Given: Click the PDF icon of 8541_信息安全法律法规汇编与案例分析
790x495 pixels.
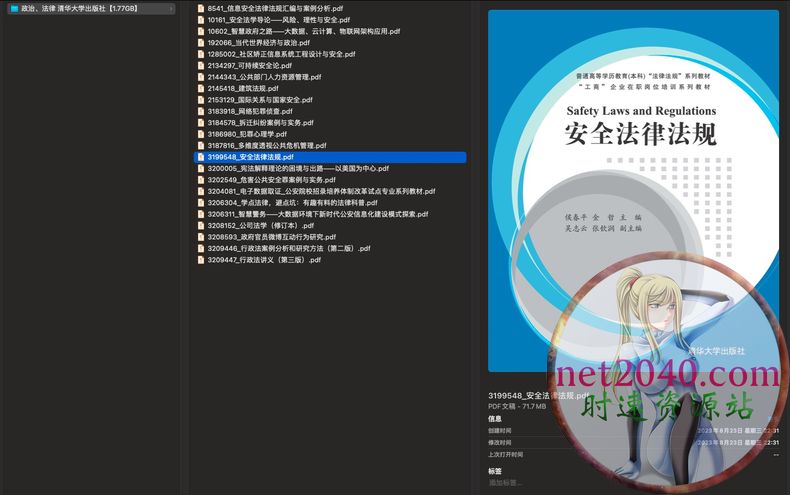Looking at the screenshot, I should pyautogui.click(x=201, y=8).
